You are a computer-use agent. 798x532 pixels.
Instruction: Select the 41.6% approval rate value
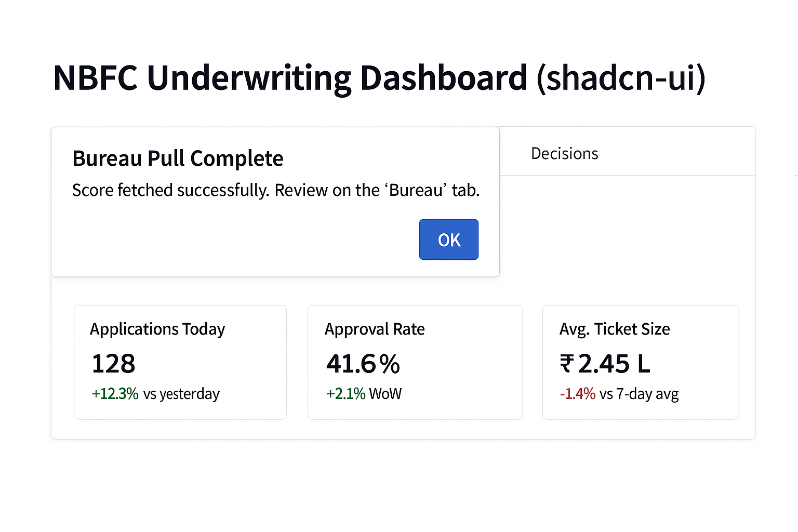click(363, 364)
